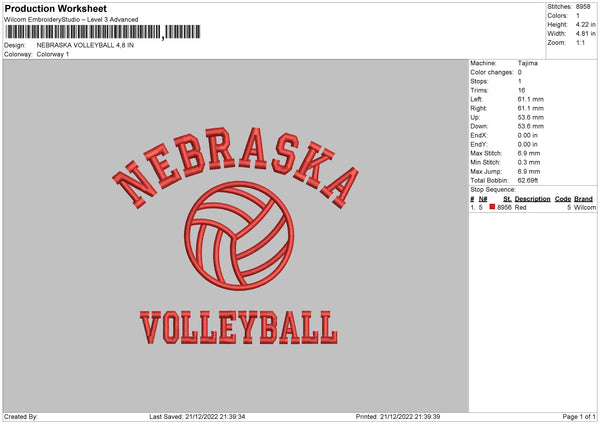Click the Code column header
The height and width of the screenshot is (424, 600).
click(562, 199)
